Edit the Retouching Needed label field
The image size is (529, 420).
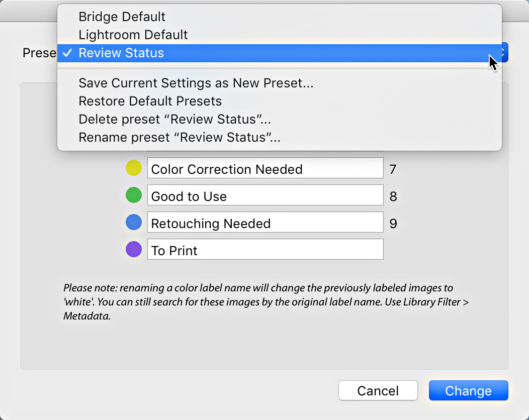point(265,222)
